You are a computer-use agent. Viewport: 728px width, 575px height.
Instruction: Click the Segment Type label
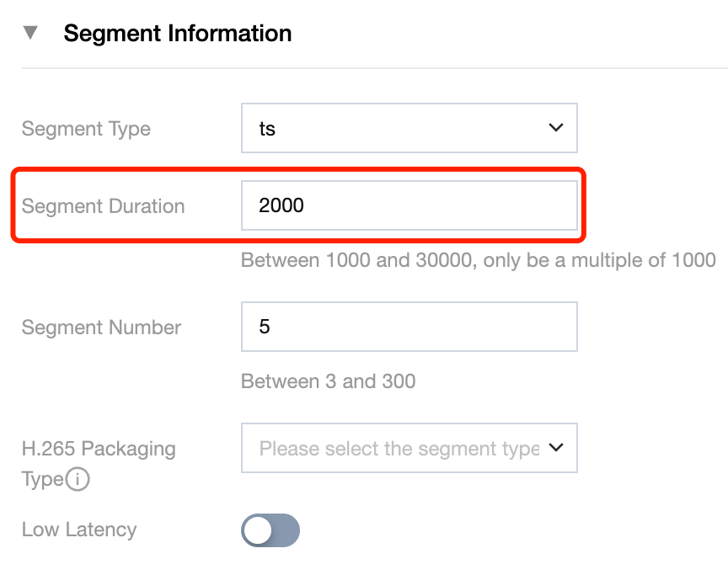click(x=86, y=129)
